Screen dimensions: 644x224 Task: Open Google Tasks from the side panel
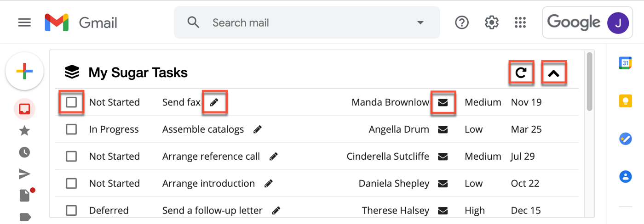(625, 139)
